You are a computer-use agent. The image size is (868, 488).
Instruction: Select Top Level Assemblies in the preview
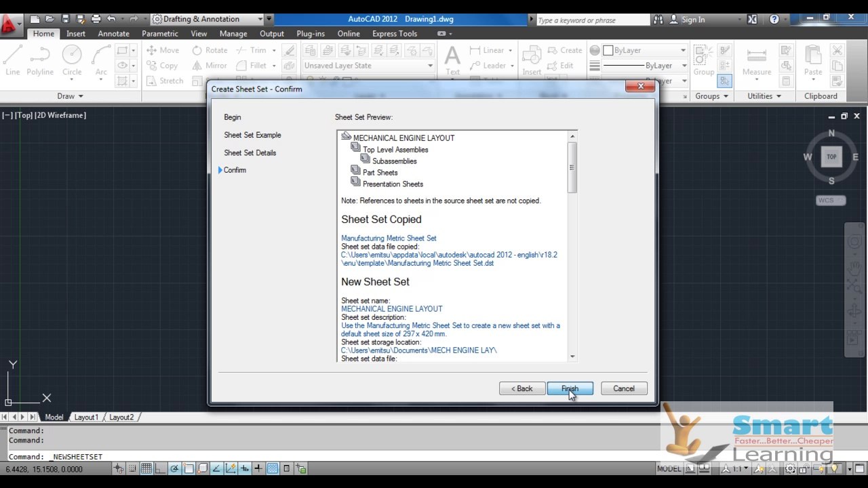pyautogui.click(x=395, y=149)
